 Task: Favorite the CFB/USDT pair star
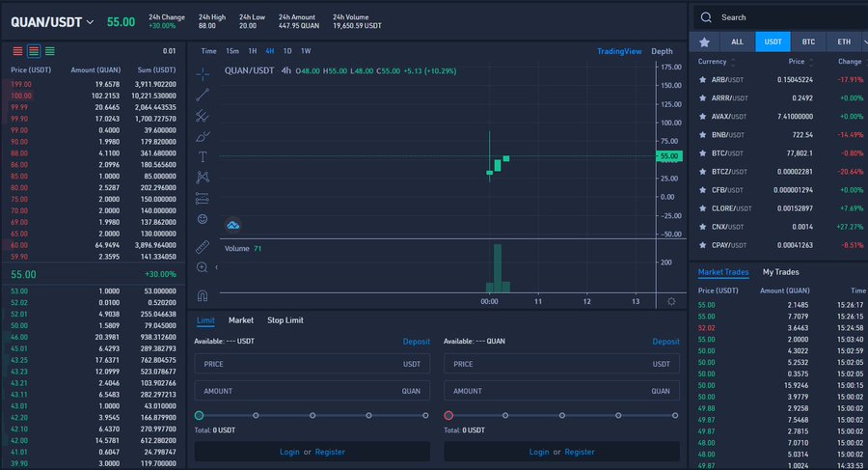pyautogui.click(x=702, y=190)
